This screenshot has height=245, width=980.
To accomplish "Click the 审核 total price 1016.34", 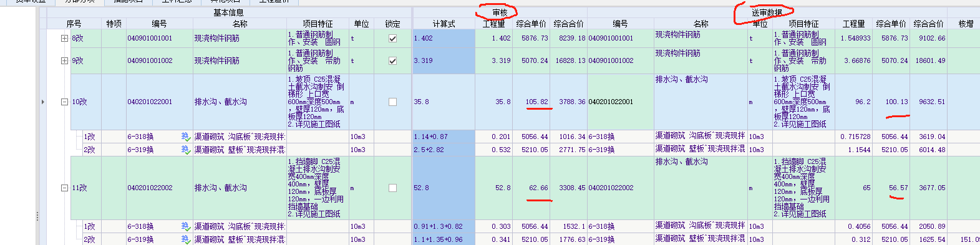I will click(572, 137).
